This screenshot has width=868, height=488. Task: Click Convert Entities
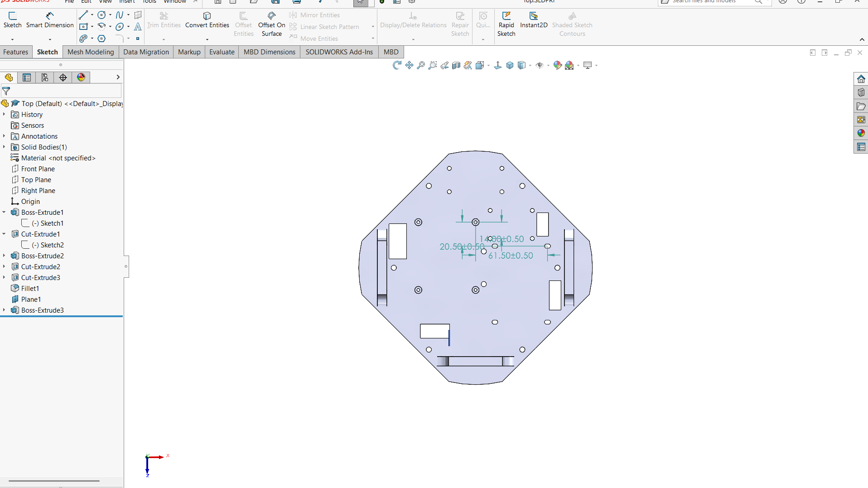(207, 20)
